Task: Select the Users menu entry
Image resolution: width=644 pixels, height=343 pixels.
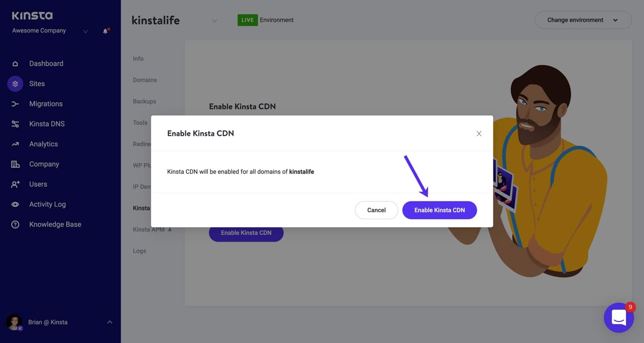Action: click(x=38, y=184)
